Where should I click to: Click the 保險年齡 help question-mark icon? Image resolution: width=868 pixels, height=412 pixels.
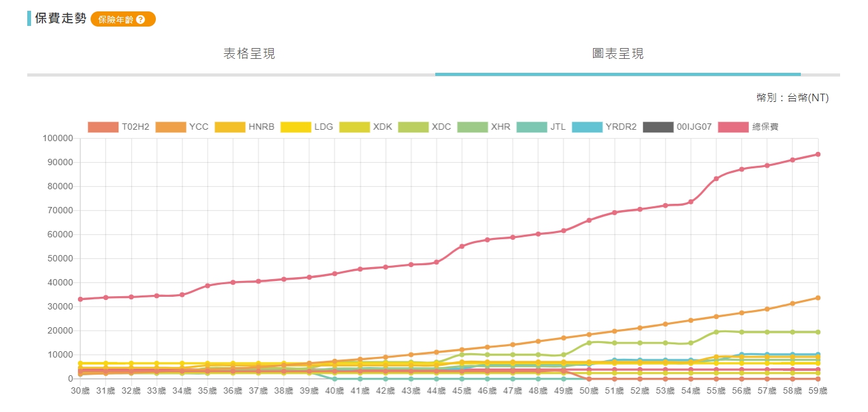141,20
